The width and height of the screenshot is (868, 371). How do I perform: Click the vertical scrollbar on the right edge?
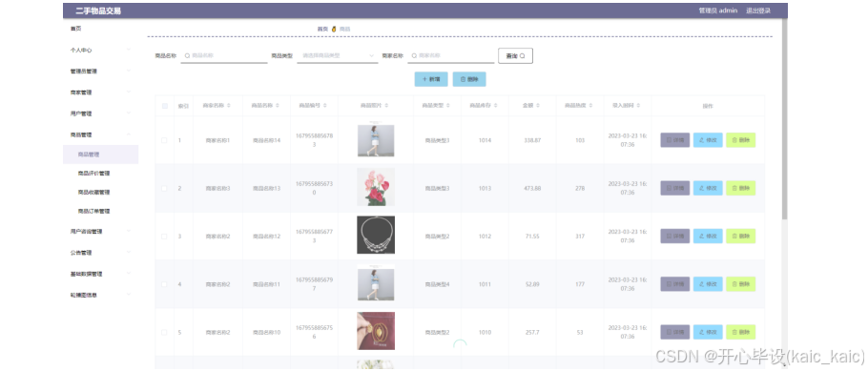tap(784, 119)
